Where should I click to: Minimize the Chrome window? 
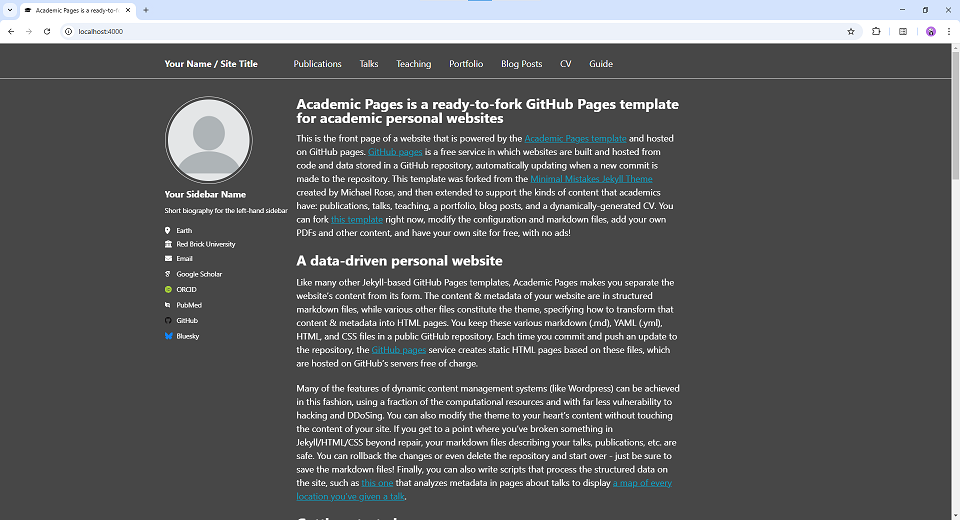point(902,10)
